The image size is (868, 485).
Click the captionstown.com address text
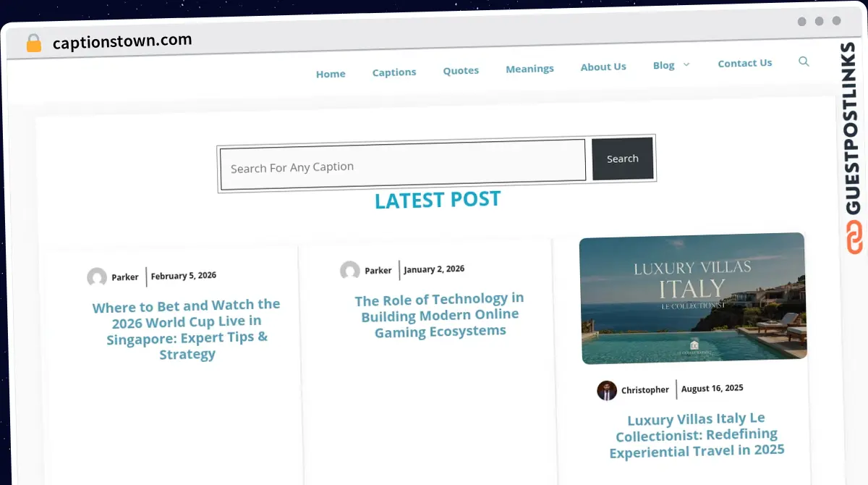pos(122,41)
